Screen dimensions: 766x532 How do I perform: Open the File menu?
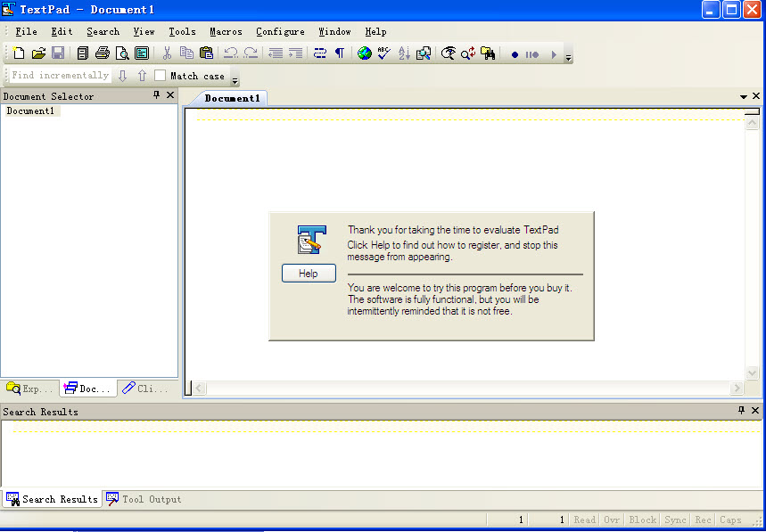27,32
